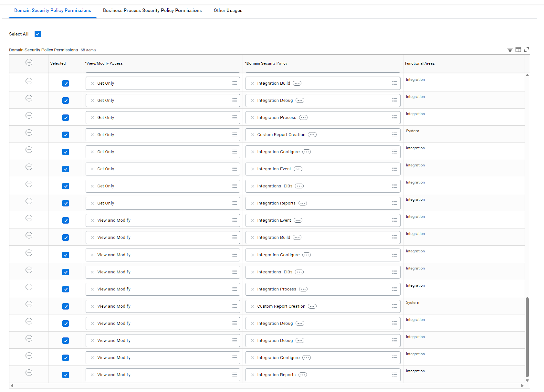Open policy prompt list for Get Only Integration Debug

pos(394,100)
